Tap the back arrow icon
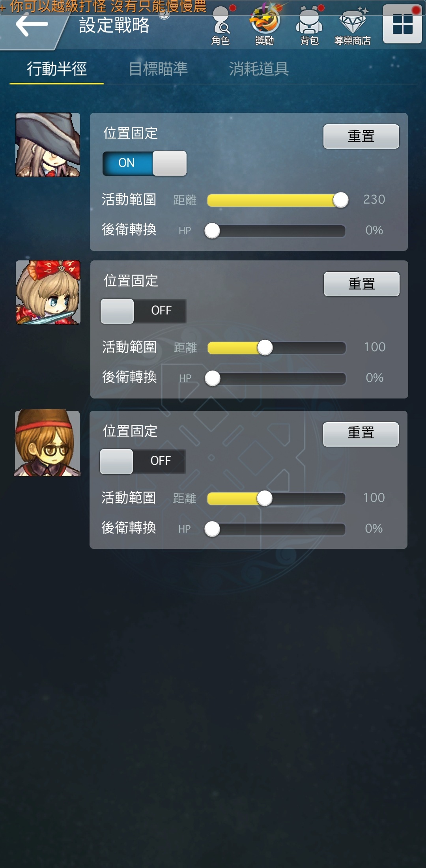The width and height of the screenshot is (426, 868). [x=32, y=24]
